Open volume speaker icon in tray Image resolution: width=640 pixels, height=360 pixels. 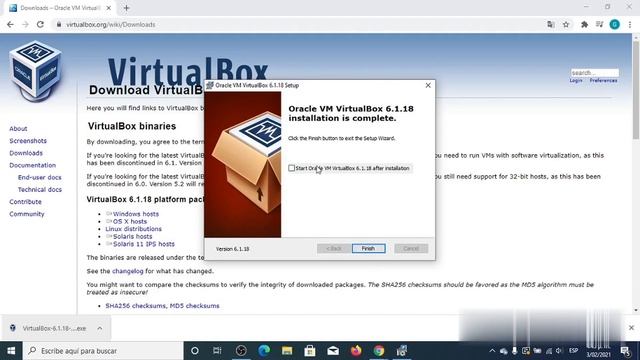coord(559,351)
